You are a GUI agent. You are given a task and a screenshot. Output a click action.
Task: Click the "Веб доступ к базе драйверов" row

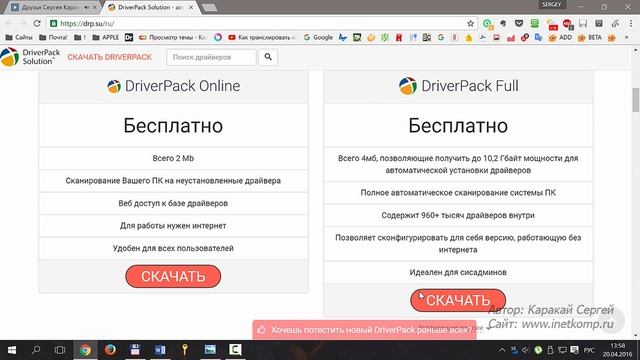[x=173, y=203]
